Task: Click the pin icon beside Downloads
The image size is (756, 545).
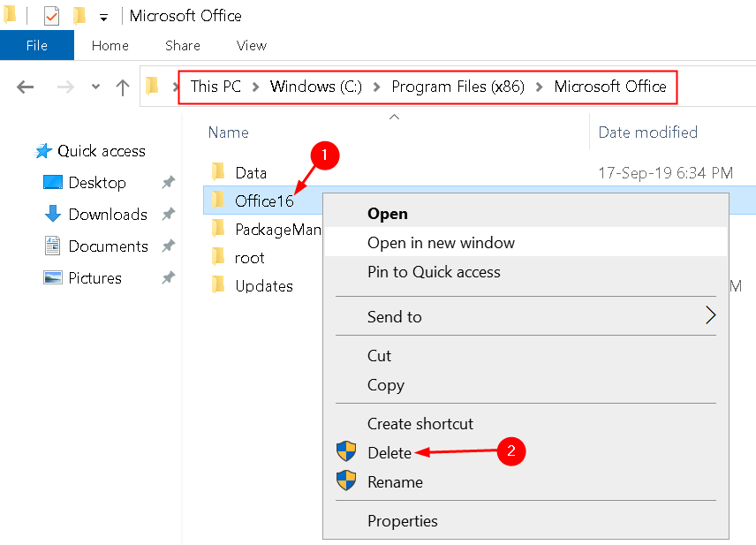Action: 169,214
